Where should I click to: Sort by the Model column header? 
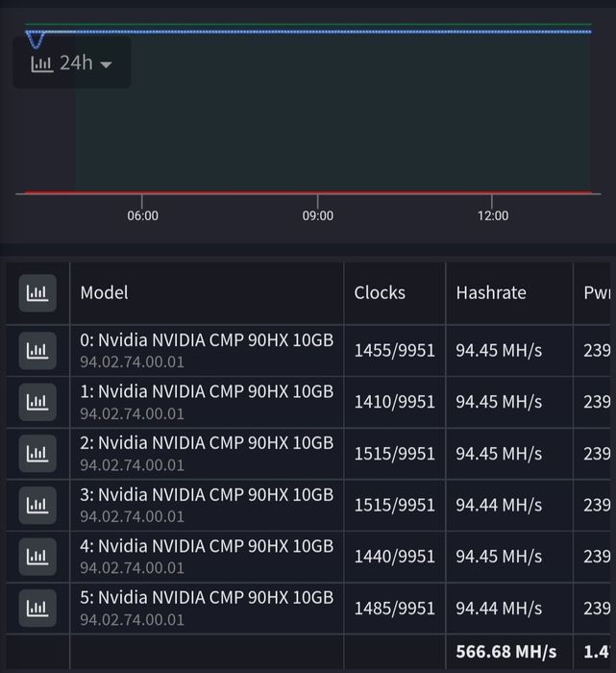(x=104, y=292)
